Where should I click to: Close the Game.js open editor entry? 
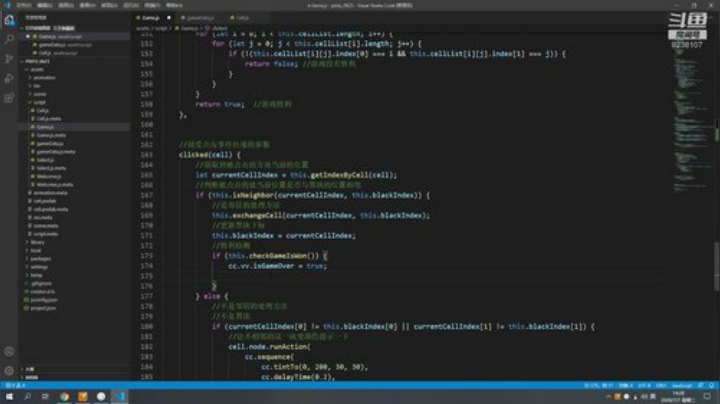tap(28, 37)
